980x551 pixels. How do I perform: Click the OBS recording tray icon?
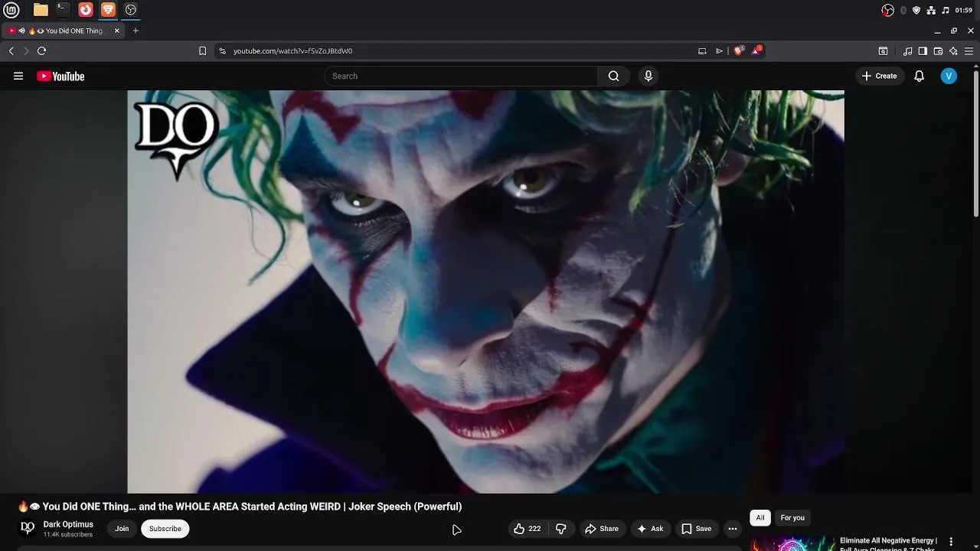[x=887, y=10]
